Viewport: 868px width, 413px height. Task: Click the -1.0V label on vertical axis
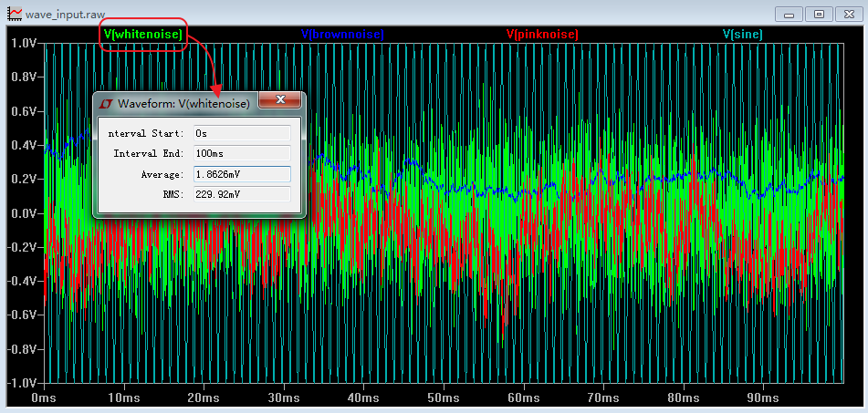pos(23,383)
